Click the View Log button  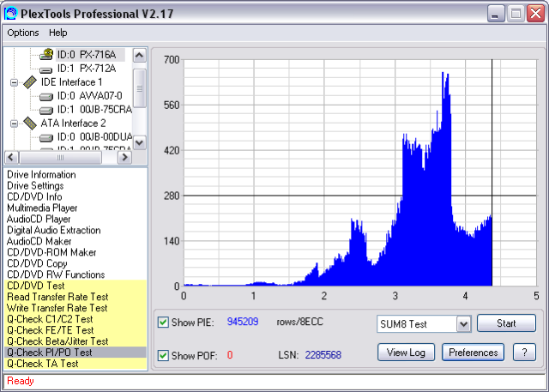tap(406, 353)
